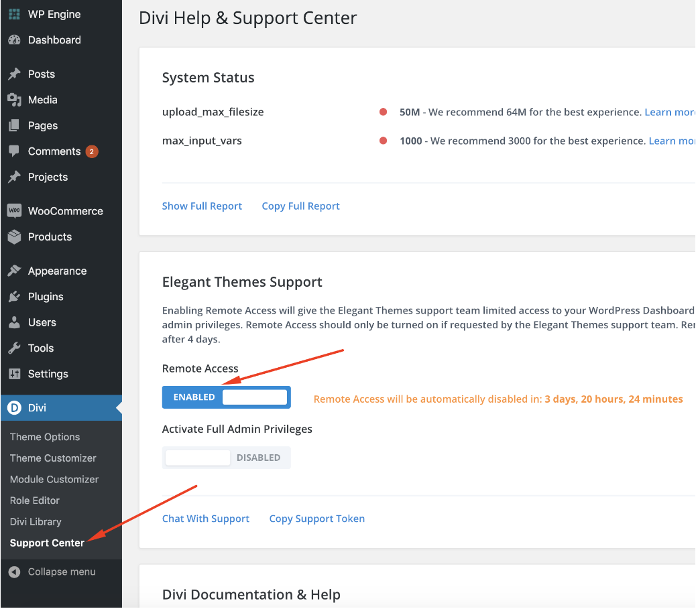Open the Posts menu icon

12,74
